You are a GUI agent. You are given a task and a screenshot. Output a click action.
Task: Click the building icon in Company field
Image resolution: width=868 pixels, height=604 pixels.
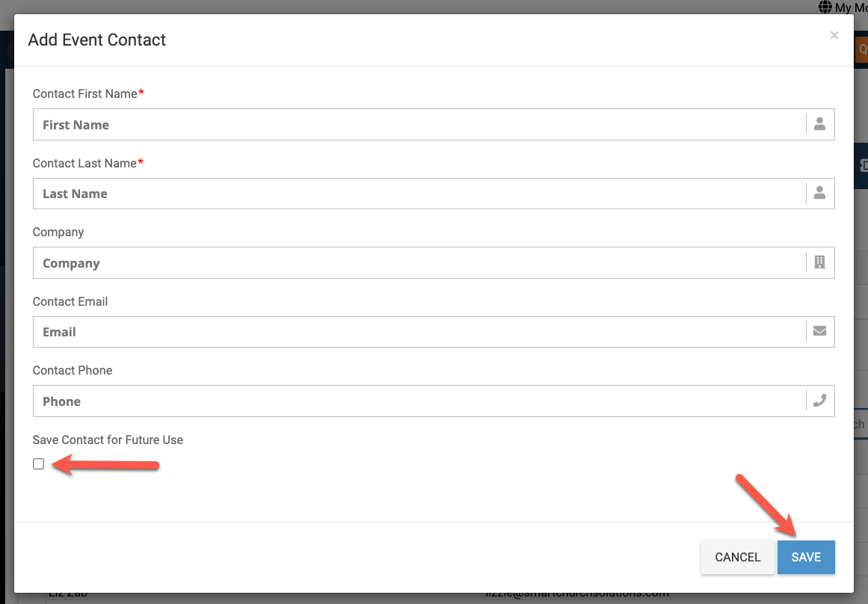click(x=819, y=262)
